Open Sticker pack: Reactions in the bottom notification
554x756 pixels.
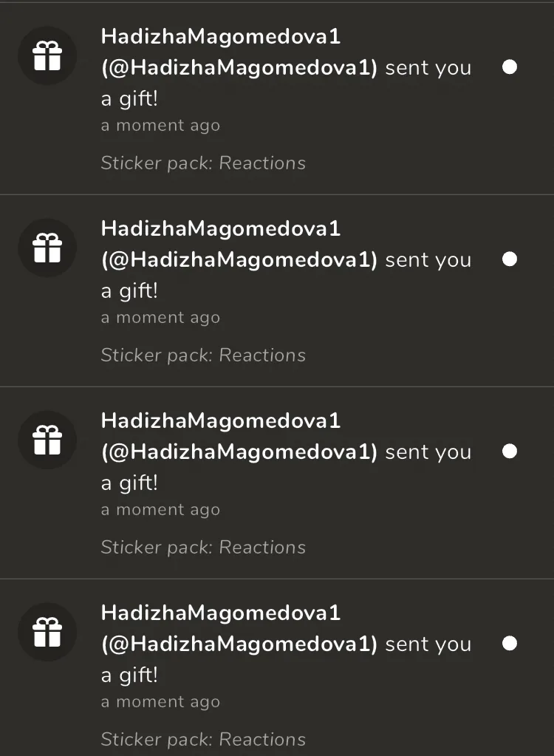[203, 740]
